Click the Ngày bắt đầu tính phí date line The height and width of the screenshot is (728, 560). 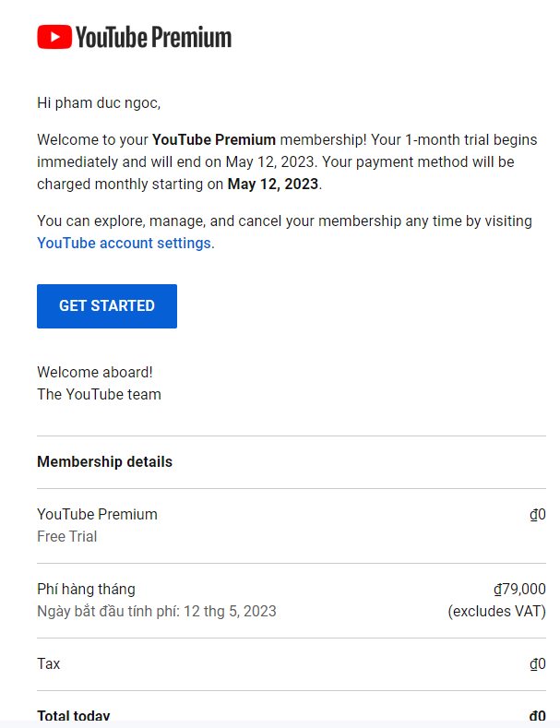click(x=157, y=611)
